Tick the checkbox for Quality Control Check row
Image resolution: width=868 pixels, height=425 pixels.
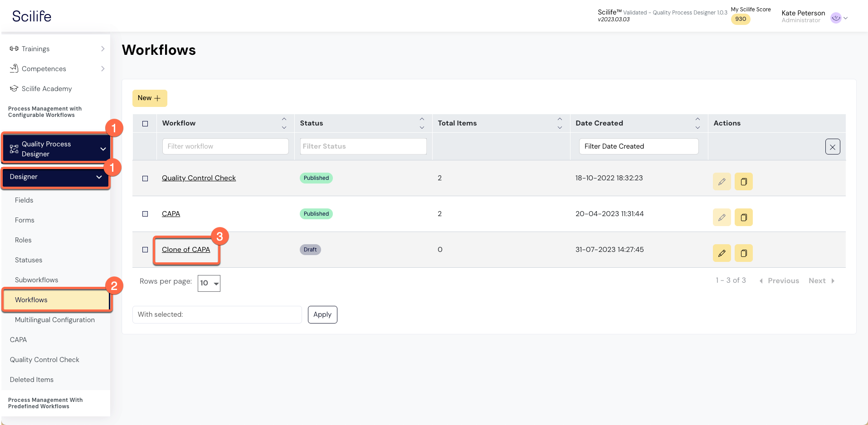(145, 179)
